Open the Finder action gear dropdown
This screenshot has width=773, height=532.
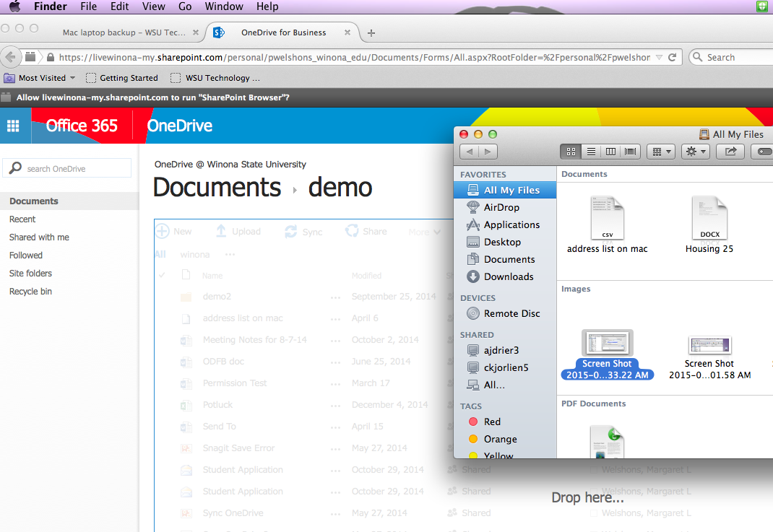pos(696,152)
